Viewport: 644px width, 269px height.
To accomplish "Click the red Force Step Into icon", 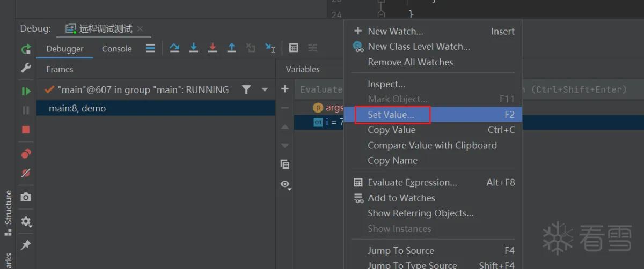I will pos(213,48).
